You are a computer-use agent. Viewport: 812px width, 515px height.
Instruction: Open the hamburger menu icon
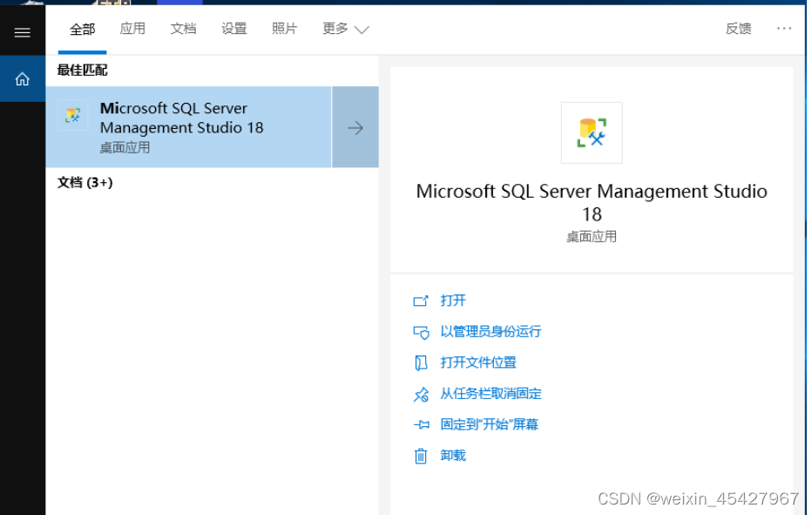(x=23, y=32)
